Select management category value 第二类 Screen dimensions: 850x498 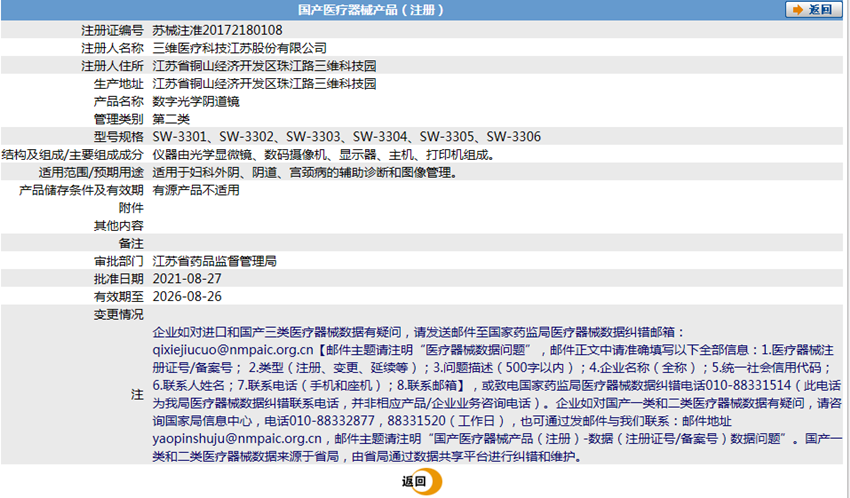pos(171,119)
